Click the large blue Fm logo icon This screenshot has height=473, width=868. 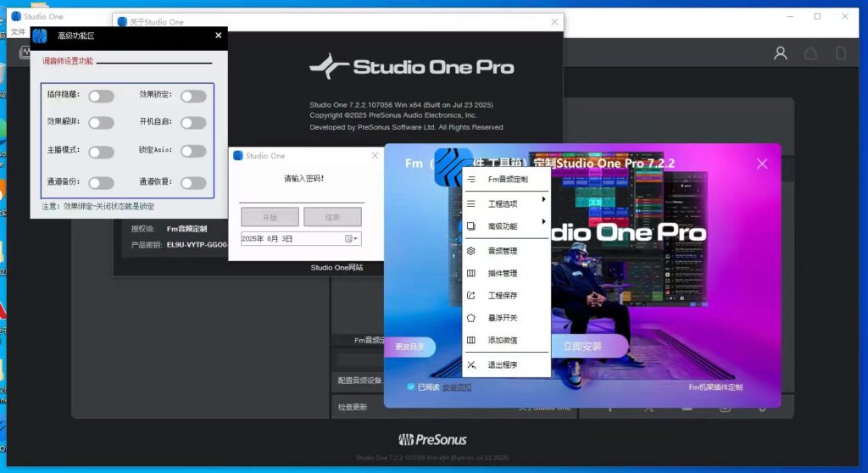(453, 167)
